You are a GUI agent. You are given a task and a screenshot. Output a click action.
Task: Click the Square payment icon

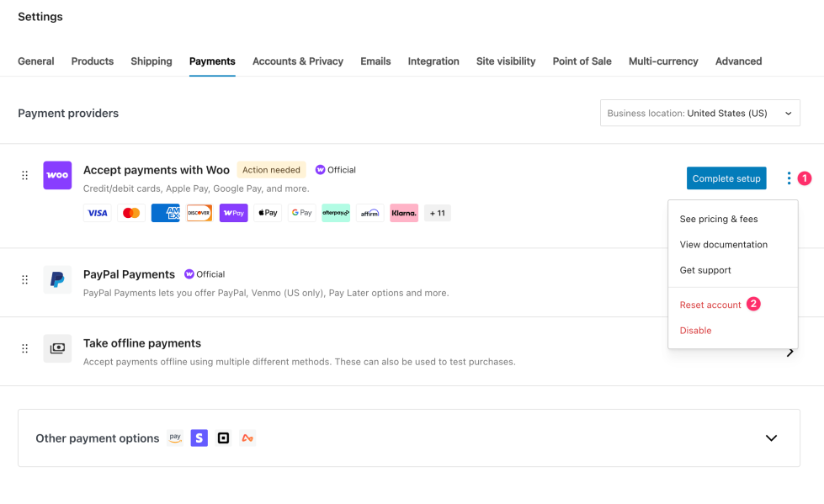click(x=222, y=438)
